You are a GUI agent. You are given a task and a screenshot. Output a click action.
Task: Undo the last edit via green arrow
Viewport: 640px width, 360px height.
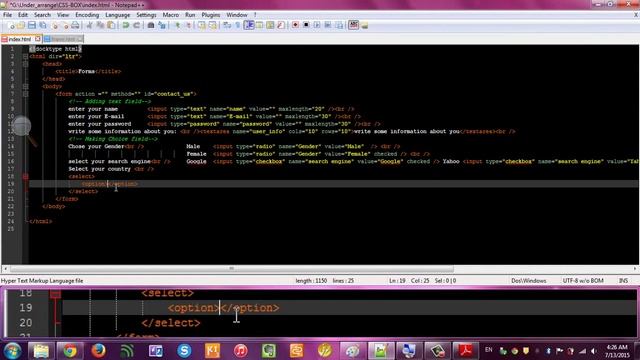point(126,25)
